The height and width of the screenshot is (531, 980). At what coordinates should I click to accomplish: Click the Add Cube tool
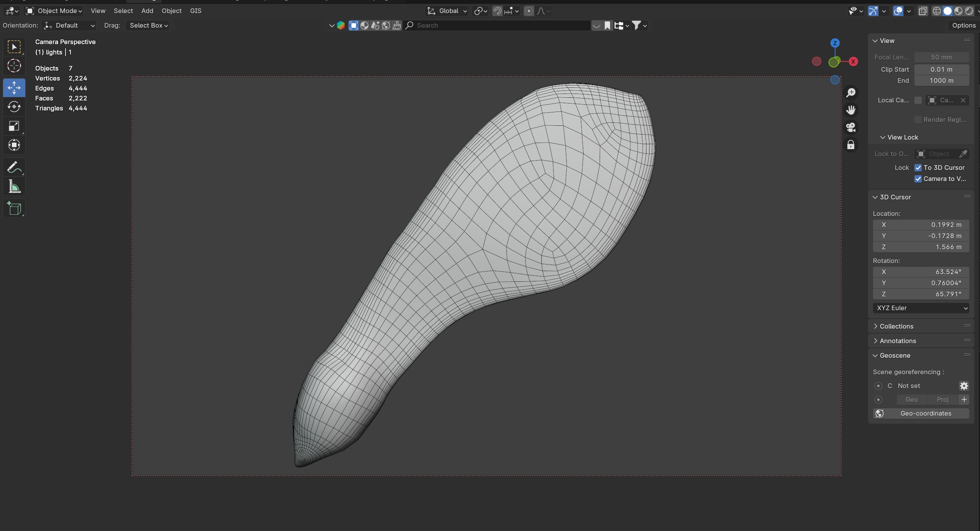(14, 208)
